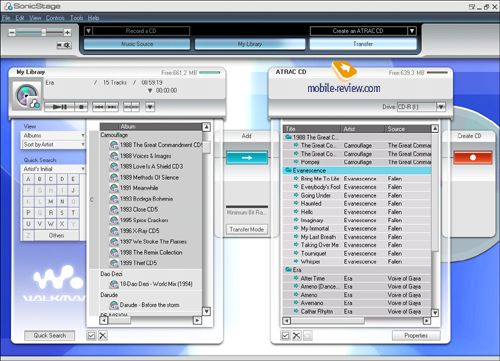Screen dimensions: 500x361
Task: Switch to the My Library tab
Action: click(250, 44)
